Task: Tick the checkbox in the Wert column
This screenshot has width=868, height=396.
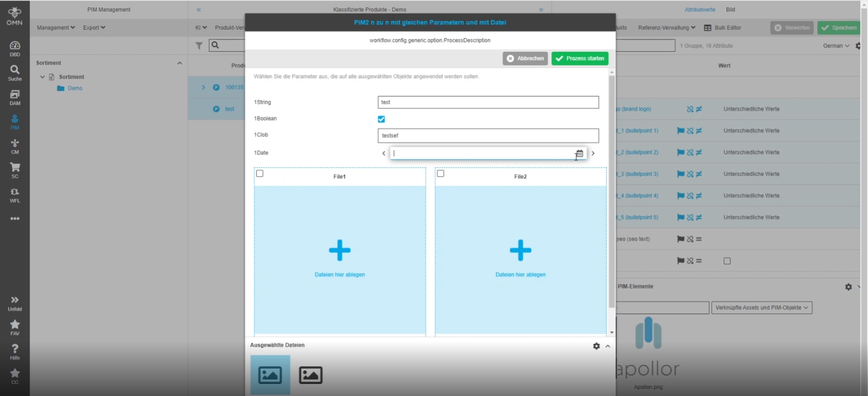Action: click(x=727, y=261)
